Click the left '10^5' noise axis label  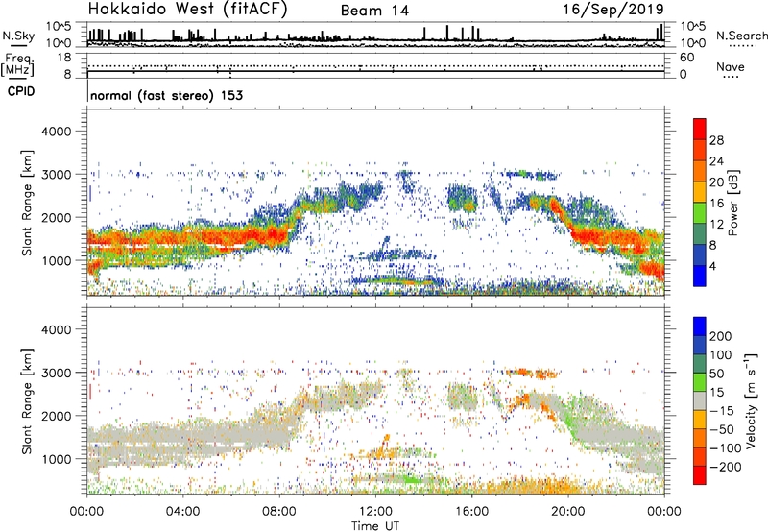59,27
